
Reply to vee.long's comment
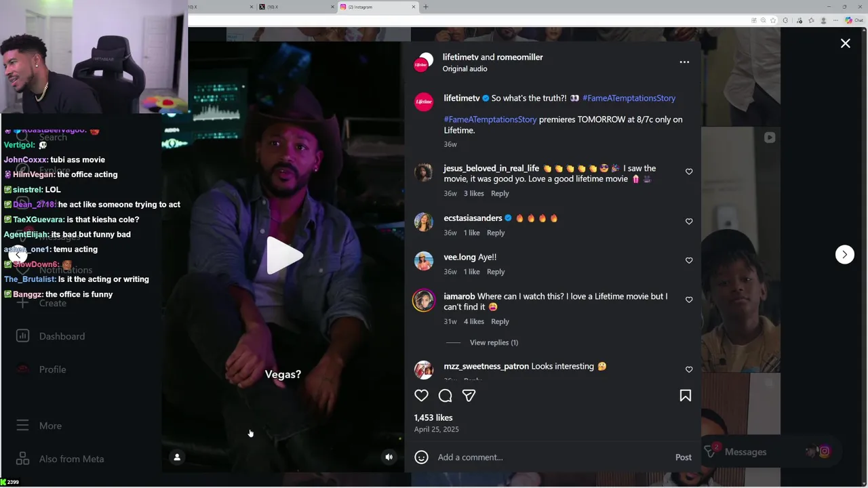tap(496, 272)
